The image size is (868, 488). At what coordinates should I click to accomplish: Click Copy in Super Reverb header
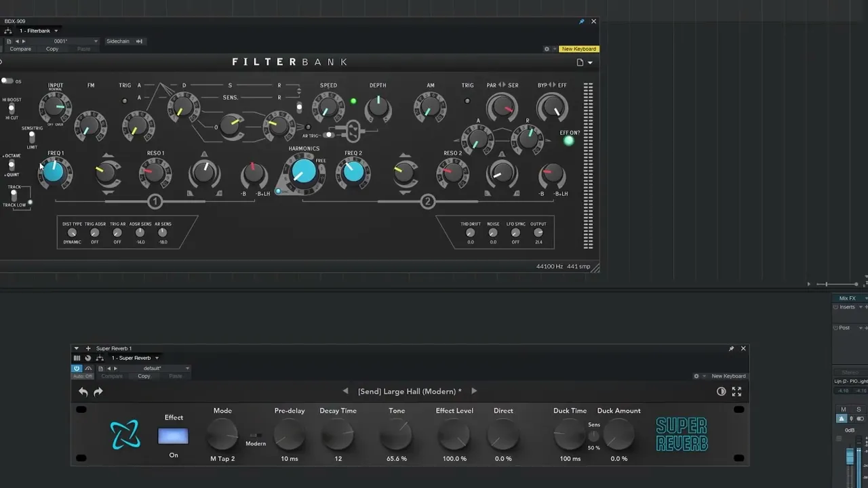point(144,376)
